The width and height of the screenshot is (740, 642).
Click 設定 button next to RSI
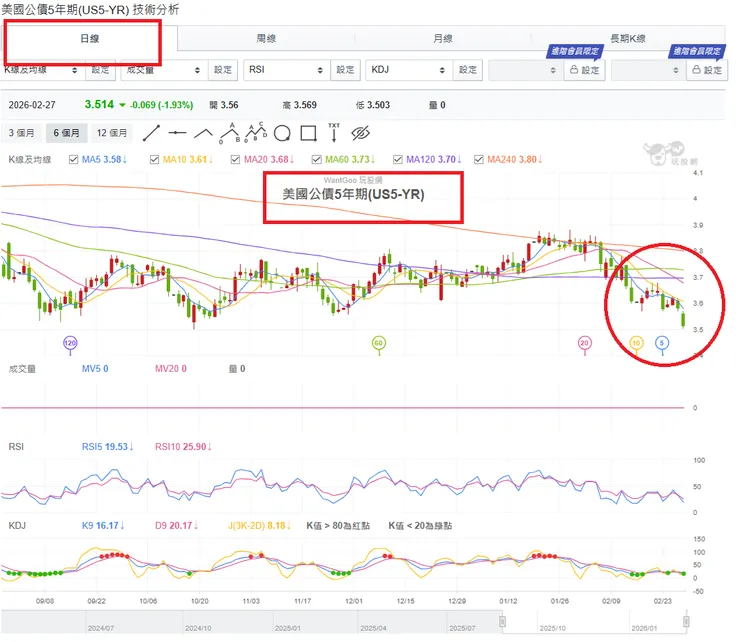[346, 70]
